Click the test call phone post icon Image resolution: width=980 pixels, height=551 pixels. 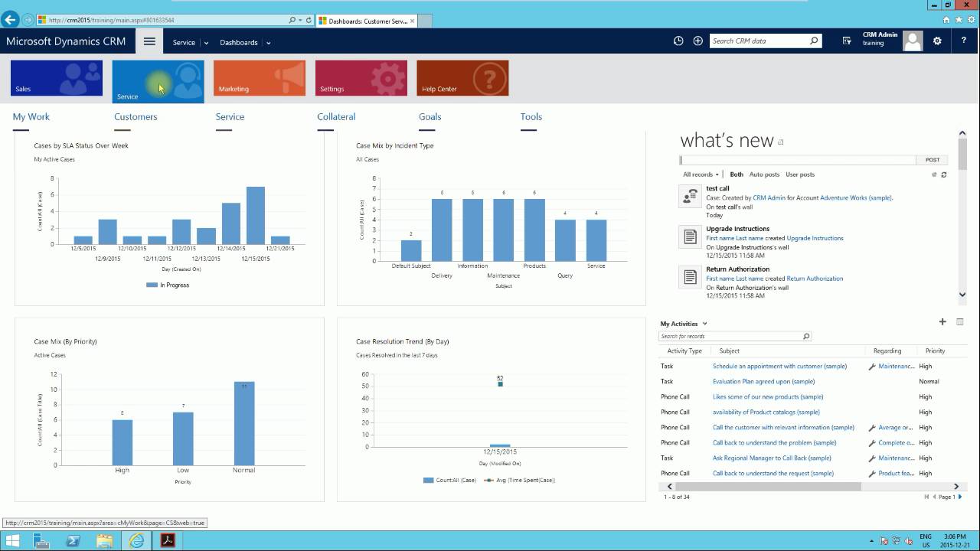(x=690, y=196)
